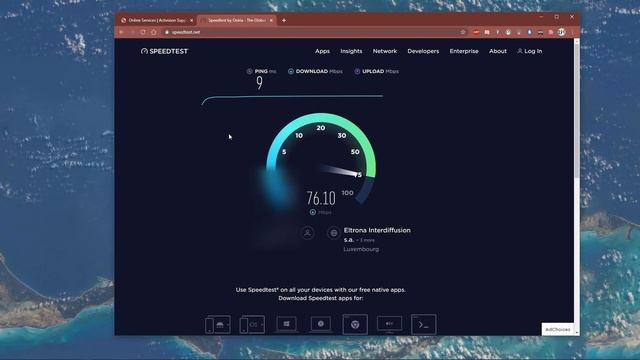
Task: Open the browser profile avatar
Action: click(x=562, y=32)
